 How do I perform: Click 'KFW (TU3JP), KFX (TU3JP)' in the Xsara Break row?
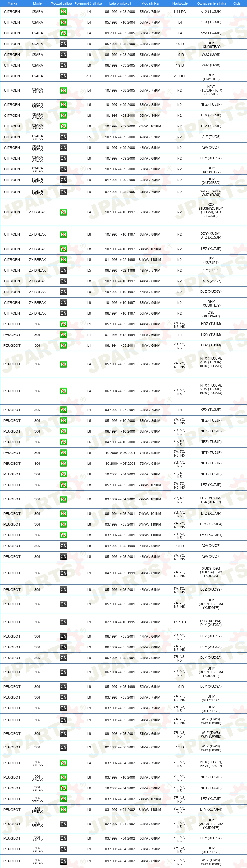(x=211, y=90)
